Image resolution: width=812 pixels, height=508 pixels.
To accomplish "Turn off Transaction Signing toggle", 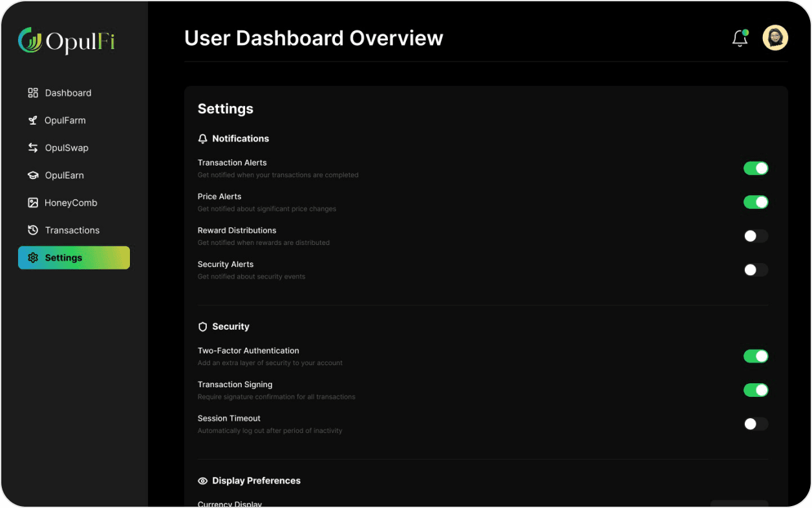I will (x=756, y=390).
